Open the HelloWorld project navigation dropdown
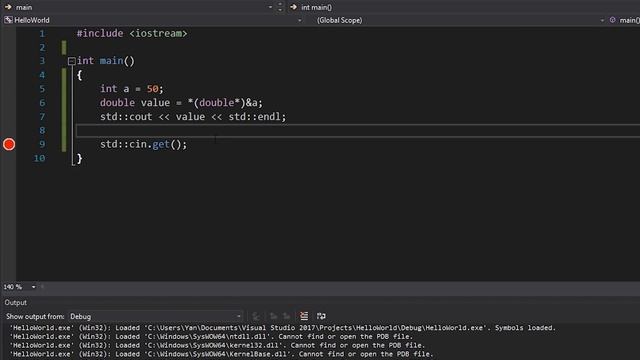Image resolution: width=640 pixels, height=360 pixels. click(300, 20)
